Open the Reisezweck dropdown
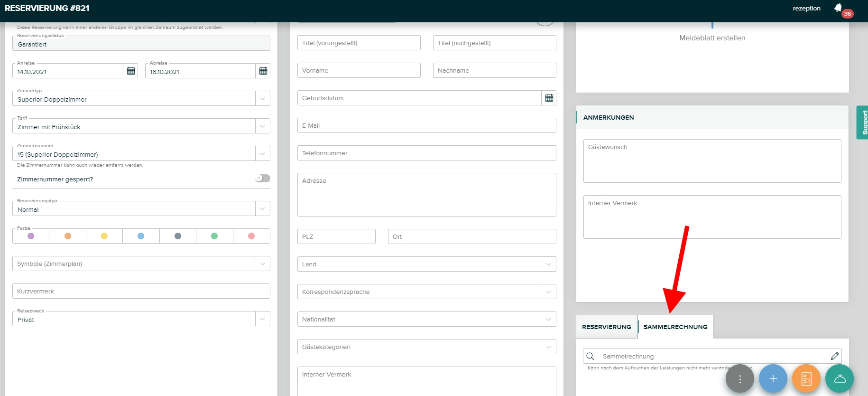This screenshot has height=396, width=868. 262,319
